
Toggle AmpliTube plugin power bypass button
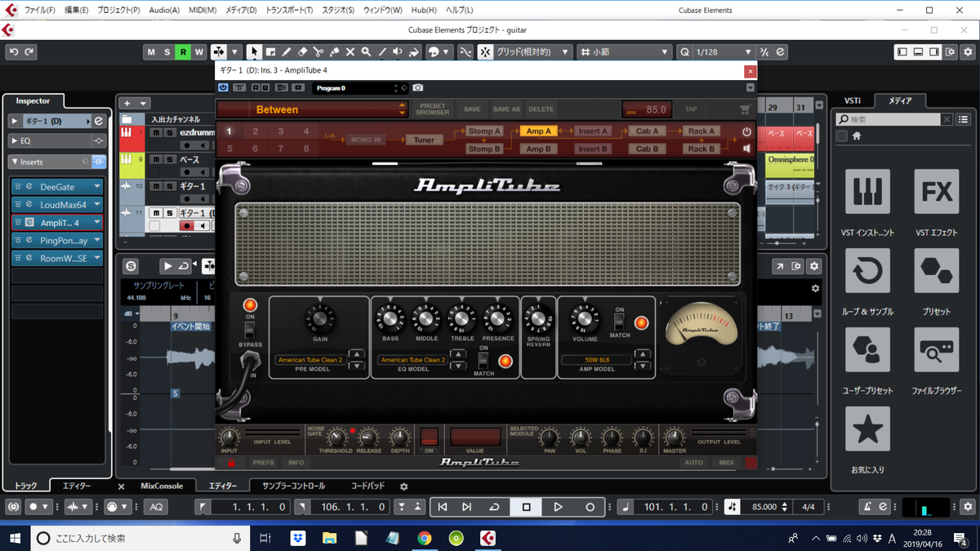tap(224, 87)
